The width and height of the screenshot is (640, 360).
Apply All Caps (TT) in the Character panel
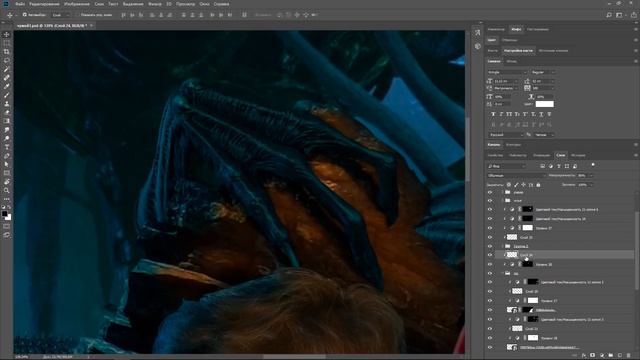pyautogui.click(x=509, y=114)
